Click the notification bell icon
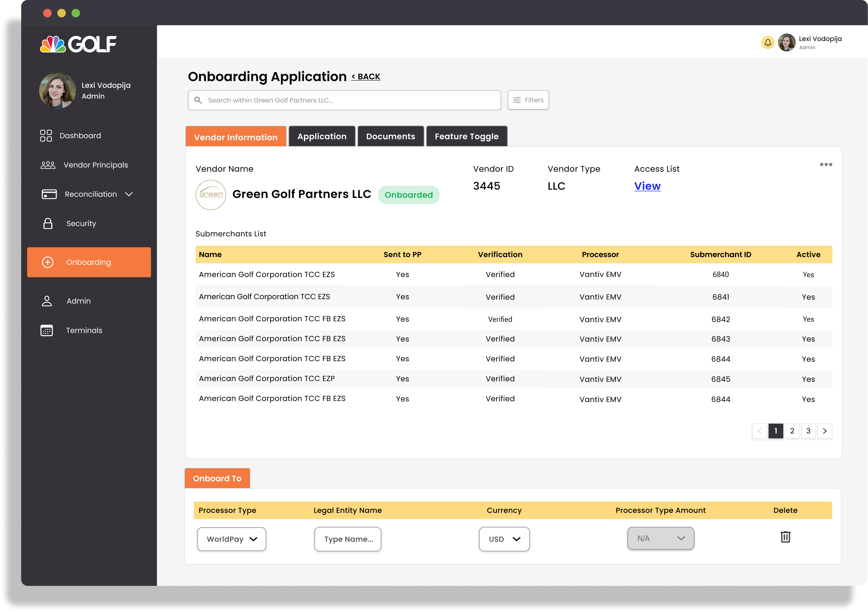Image resolution: width=868 pixels, height=612 pixels. coord(768,43)
